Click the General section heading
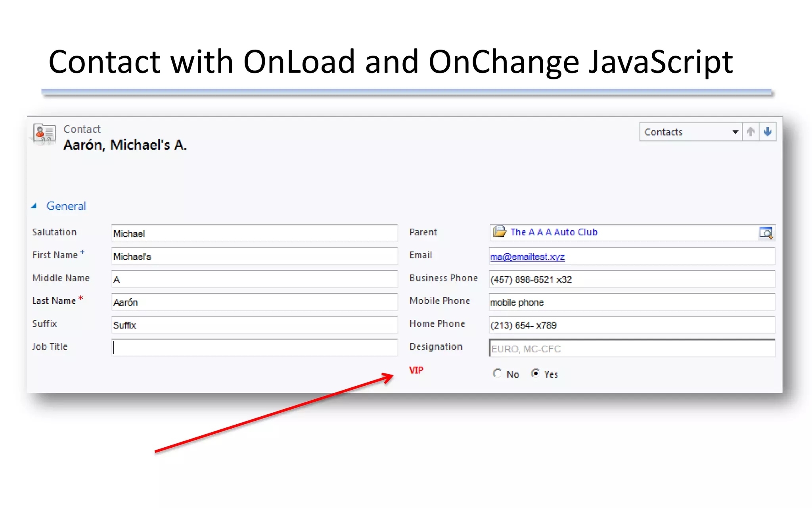The image size is (812, 508). [66, 206]
